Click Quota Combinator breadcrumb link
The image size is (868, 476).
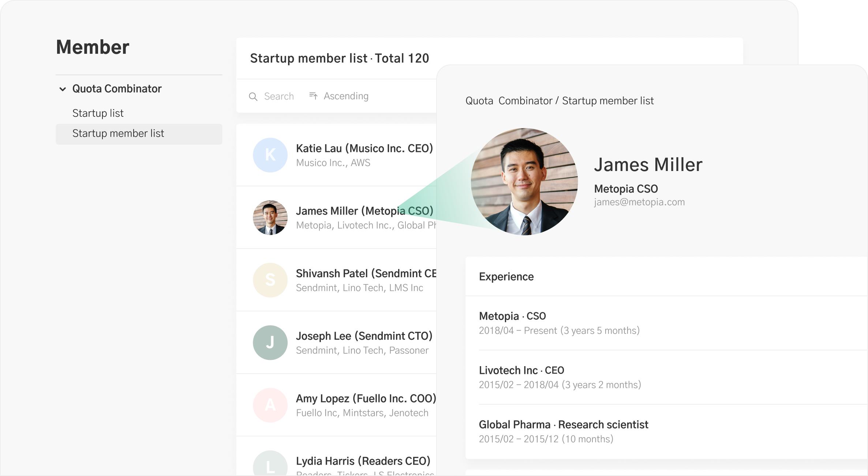coord(509,101)
